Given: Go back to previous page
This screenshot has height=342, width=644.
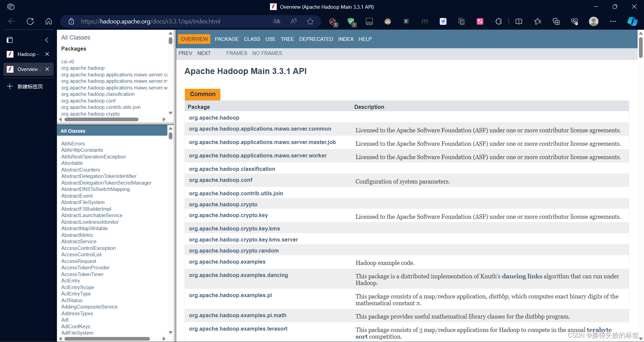Looking at the screenshot, I should click(x=12, y=21).
